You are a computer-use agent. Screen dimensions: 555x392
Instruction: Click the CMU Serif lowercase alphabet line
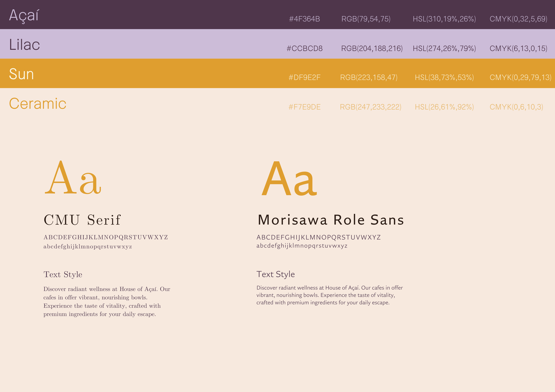87,247
